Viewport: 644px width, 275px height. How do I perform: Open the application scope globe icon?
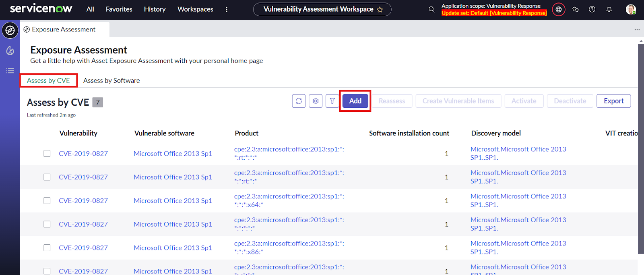pos(559,9)
